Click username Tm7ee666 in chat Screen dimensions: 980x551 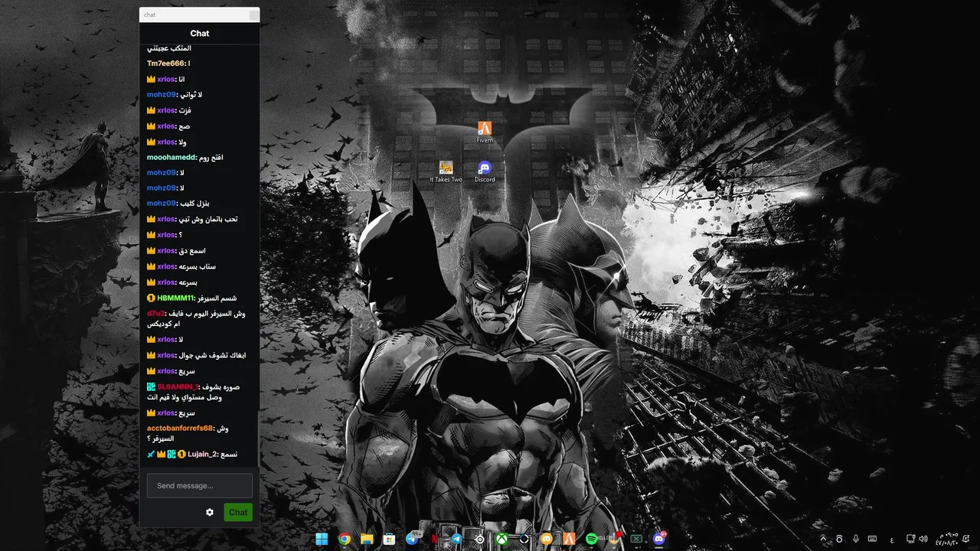166,64
